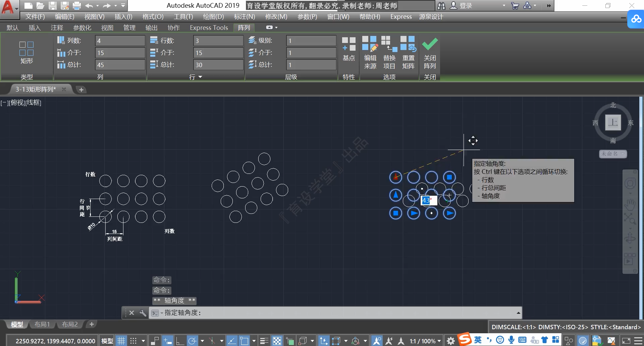This screenshot has height=346, width=644.
Task: Click the 上 face of the ViewCube
Action: pos(613,122)
